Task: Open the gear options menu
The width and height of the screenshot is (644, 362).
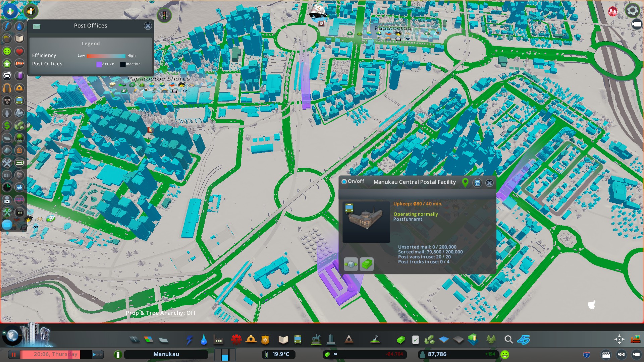Action: pyautogui.click(x=632, y=11)
